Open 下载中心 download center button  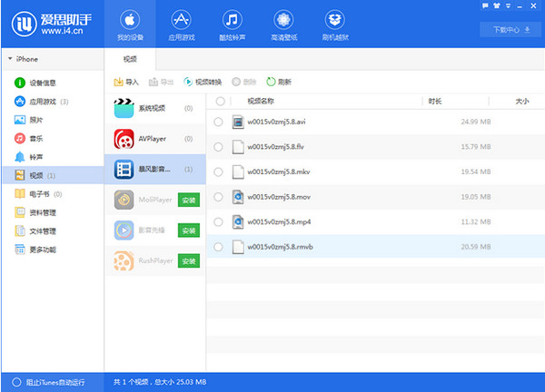point(510,30)
